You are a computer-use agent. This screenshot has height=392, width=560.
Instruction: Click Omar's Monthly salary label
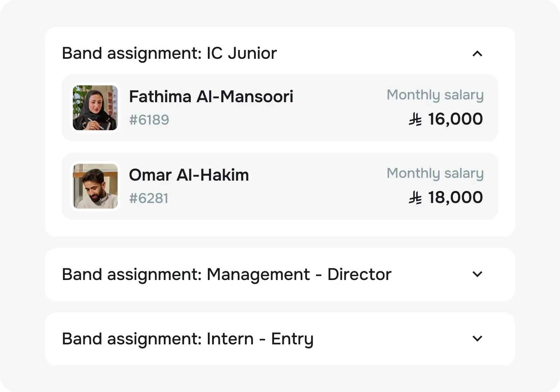pos(435,173)
